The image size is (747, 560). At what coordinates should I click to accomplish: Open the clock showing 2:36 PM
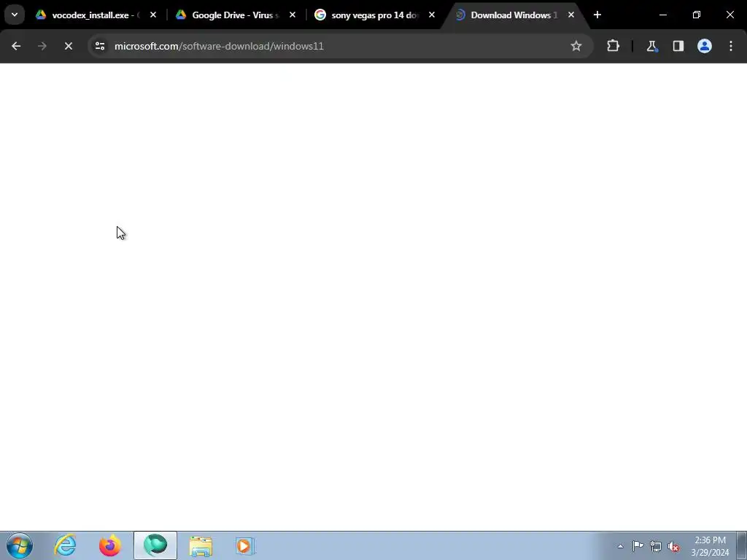(710, 546)
